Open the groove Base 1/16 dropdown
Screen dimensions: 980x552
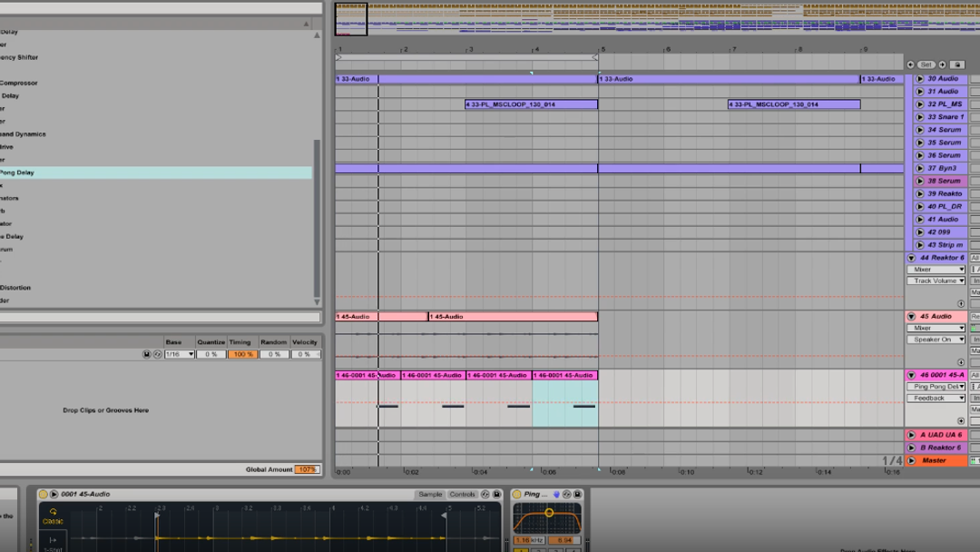coord(180,354)
